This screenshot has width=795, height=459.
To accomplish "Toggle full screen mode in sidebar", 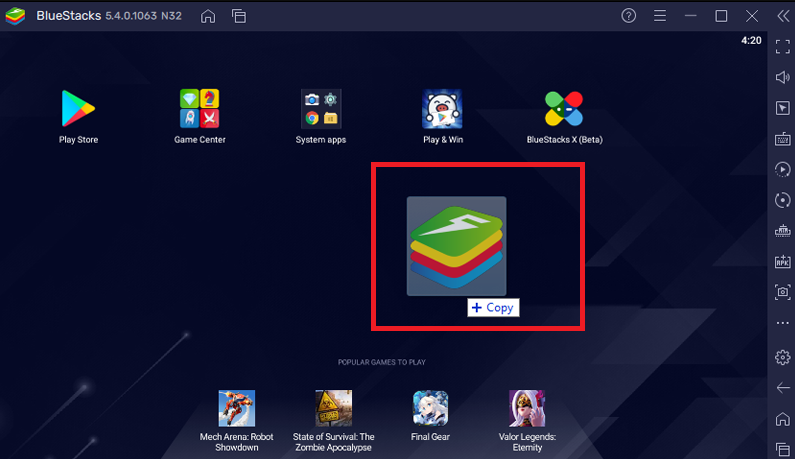I will [x=782, y=47].
